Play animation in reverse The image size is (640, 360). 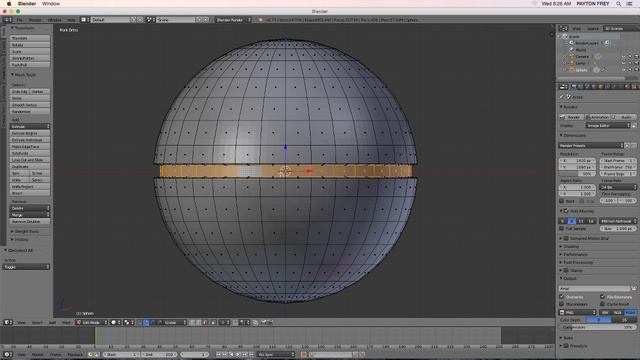point(231,355)
